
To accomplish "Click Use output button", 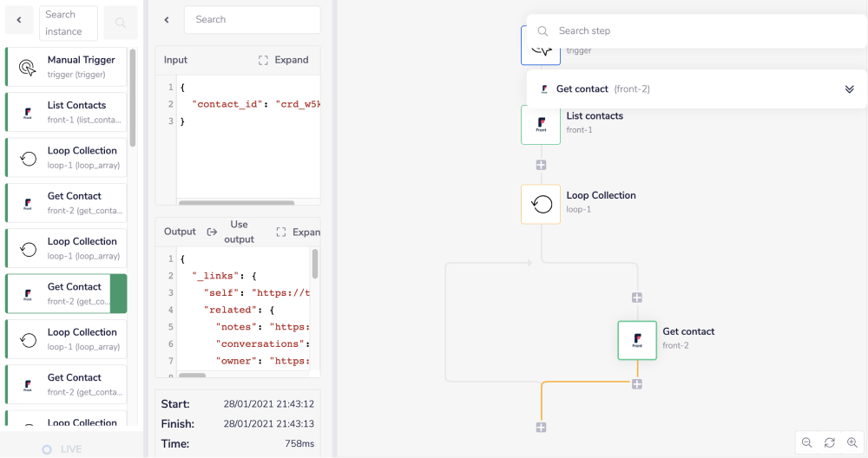I will 231,232.
